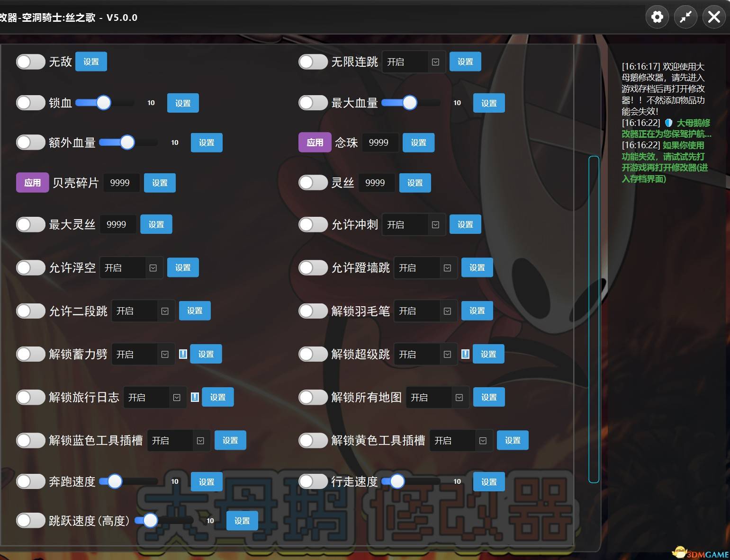Click the info icon beside 解锁旅行日志
The image size is (730, 560).
(x=195, y=397)
